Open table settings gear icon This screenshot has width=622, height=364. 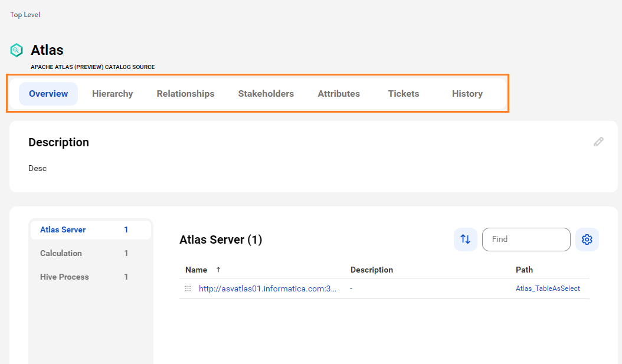[x=587, y=239]
